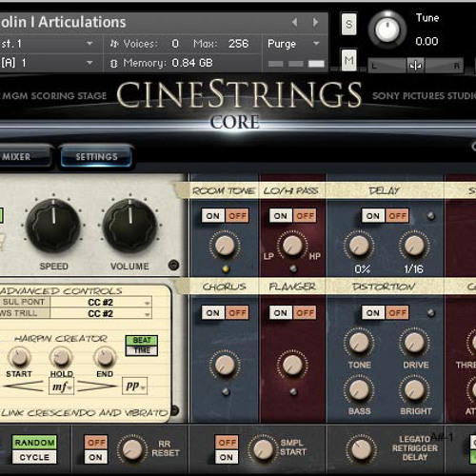Select RANDOM round robin mode
The height and width of the screenshot is (476, 476).
pos(34,442)
